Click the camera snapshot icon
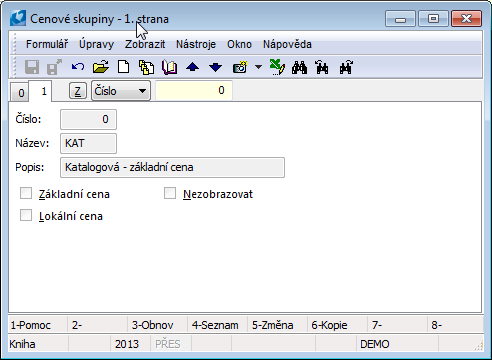The width and height of the screenshot is (492, 360). (x=240, y=67)
